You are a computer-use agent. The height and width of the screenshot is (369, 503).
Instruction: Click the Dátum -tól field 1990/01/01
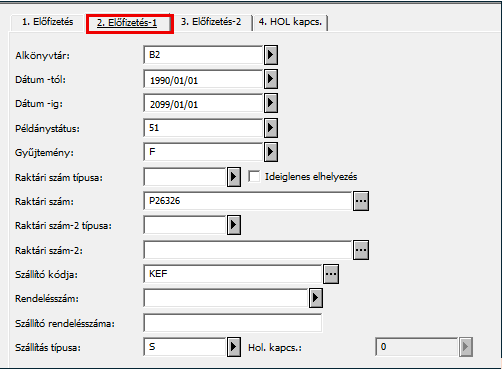203,79
